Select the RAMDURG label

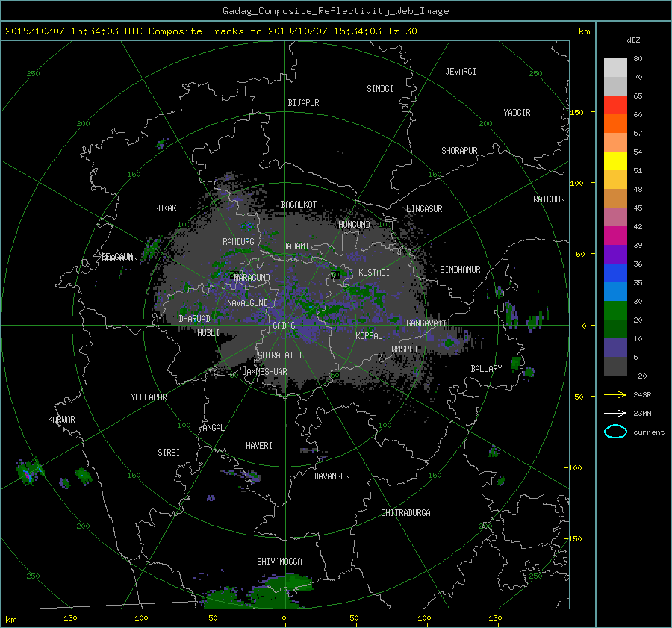tap(238, 242)
